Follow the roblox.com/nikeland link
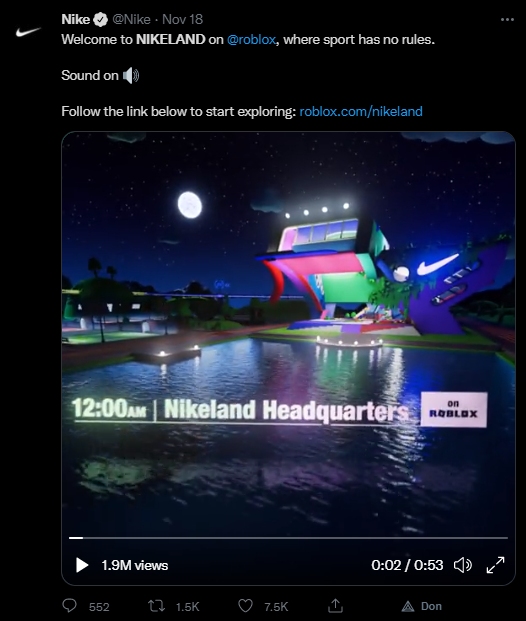The image size is (526, 621). (361, 111)
